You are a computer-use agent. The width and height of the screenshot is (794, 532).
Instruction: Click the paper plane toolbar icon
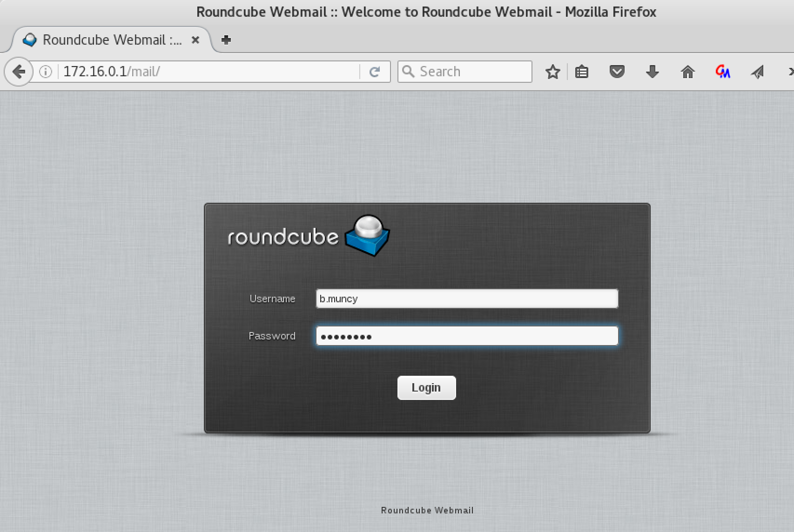pyautogui.click(x=758, y=72)
